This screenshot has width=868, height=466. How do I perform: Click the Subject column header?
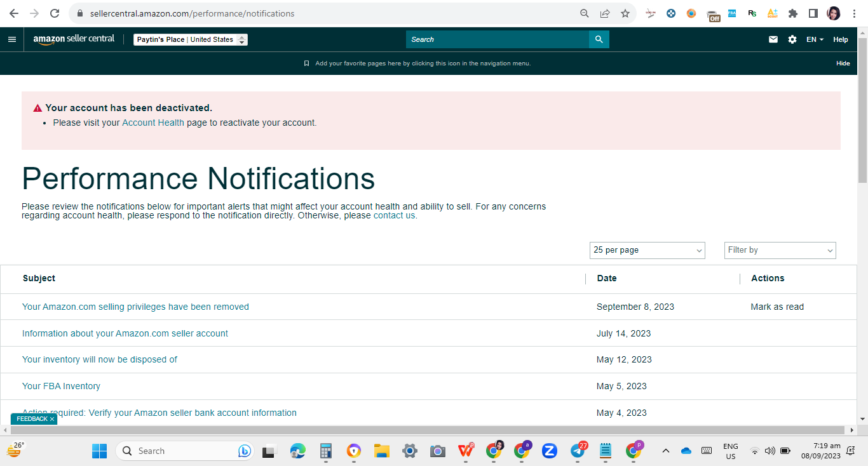tap(39, 278)
